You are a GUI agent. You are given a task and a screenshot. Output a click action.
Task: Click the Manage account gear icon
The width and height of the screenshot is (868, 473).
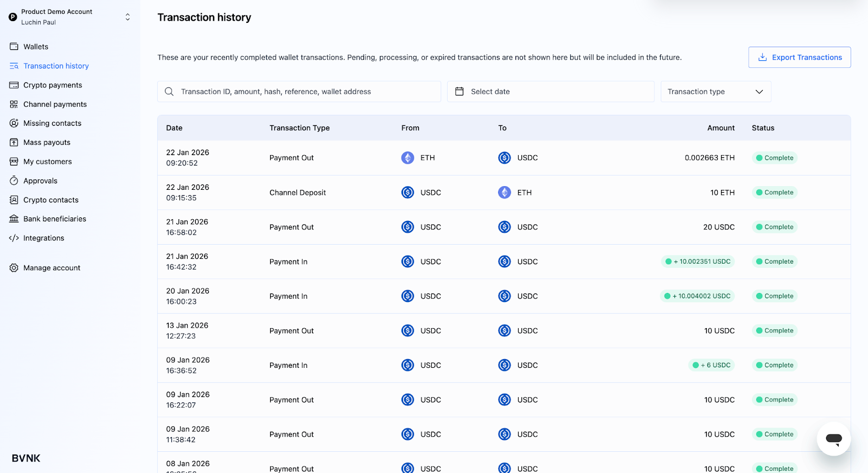pyautogui.click(x=14, y=268)
